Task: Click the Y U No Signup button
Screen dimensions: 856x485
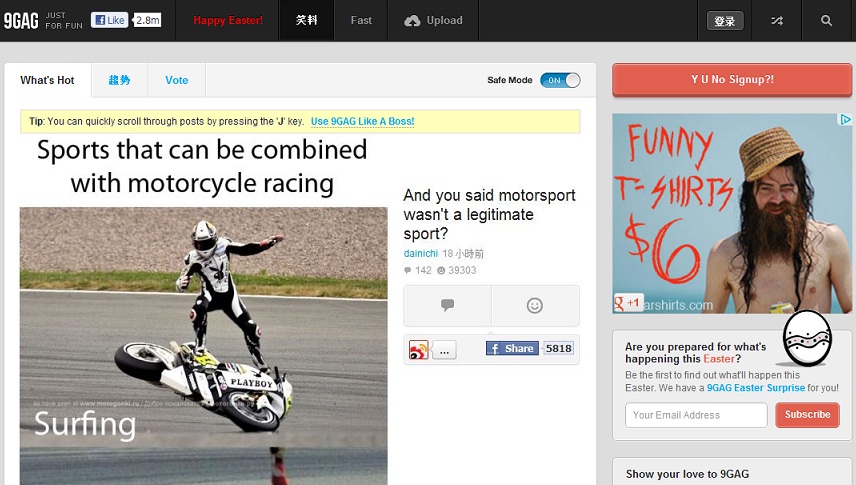Action: [732, 80]
